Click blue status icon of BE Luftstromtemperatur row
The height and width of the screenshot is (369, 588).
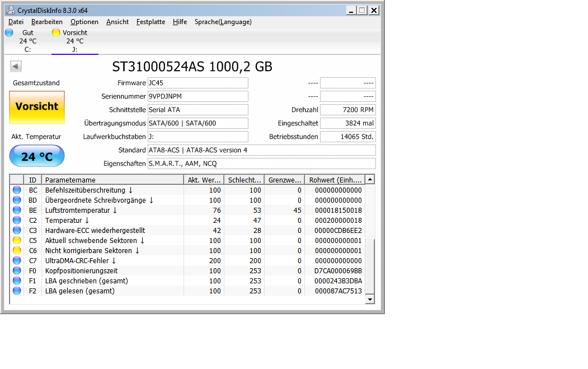pyautogui.click(x=17, y=210)
